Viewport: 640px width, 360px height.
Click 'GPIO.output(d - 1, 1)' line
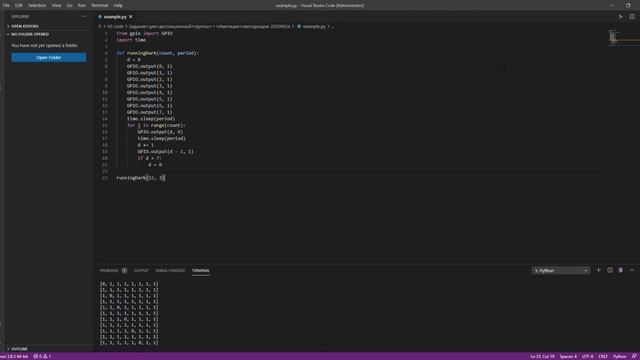click(166, 151)
